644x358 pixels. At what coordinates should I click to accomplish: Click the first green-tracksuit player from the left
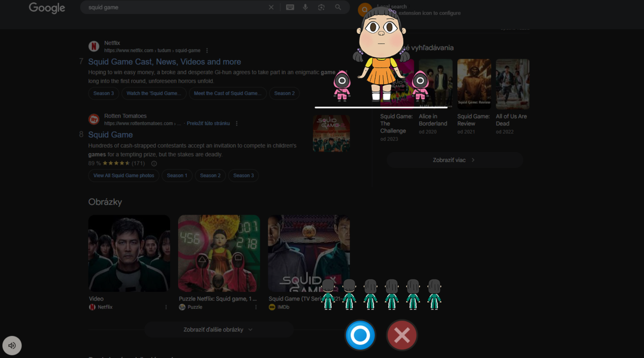click(x=328, y=294)
